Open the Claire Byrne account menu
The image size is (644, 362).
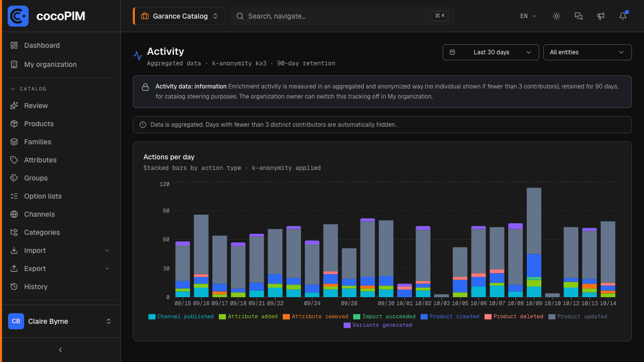[x=60, y=321]
